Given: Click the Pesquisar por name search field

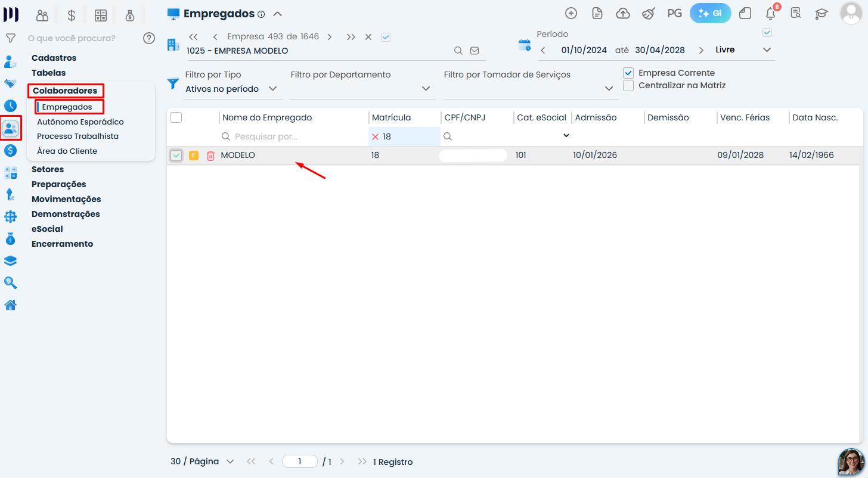Looking at the screenshot, I should coord(293,136).
